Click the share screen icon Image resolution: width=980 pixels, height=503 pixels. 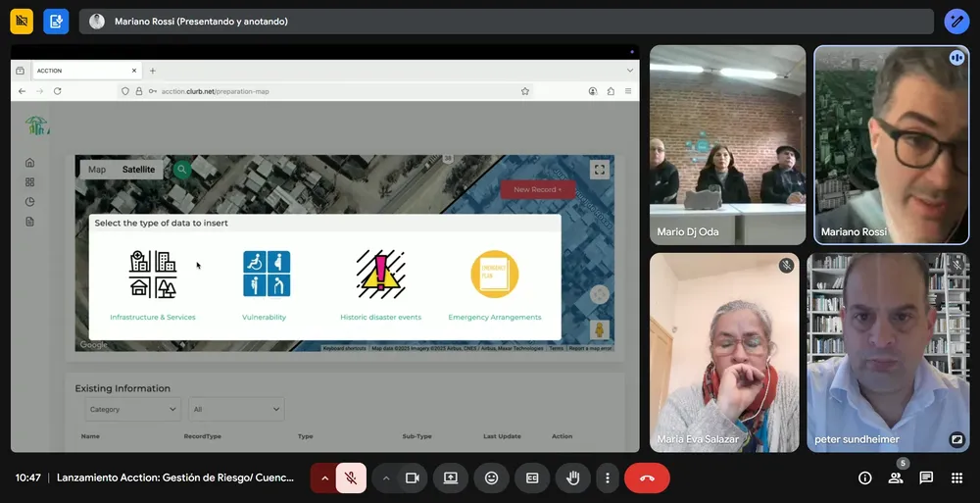click(451, 478)
